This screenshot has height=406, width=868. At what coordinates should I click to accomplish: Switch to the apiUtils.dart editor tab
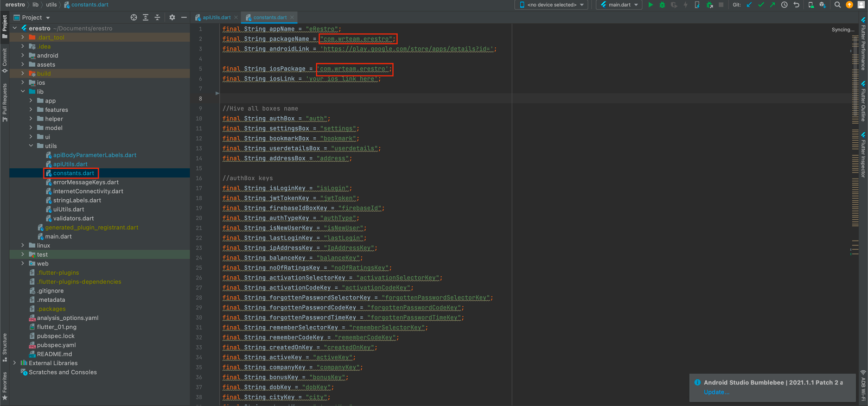coord(216,17)
